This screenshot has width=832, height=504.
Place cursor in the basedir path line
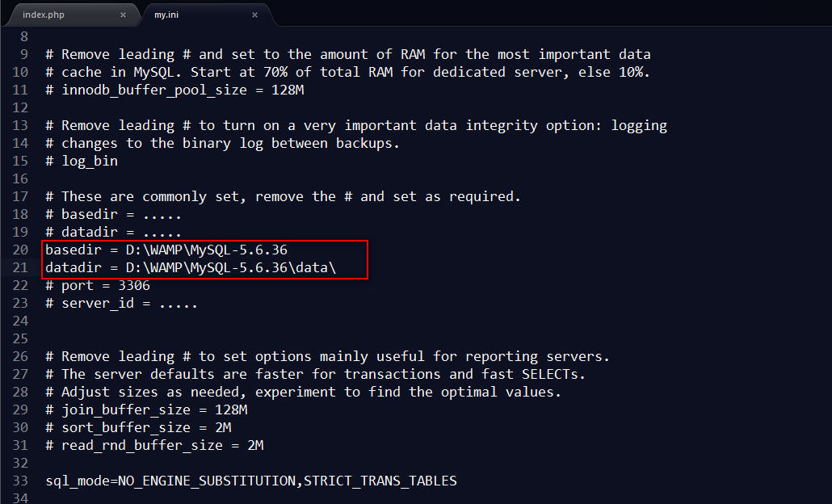coord(166,250)
